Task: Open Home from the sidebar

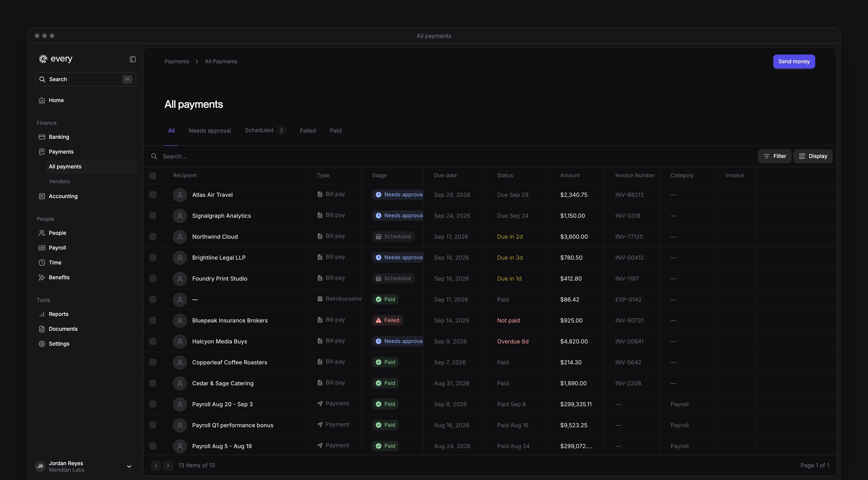Action: [85, 100]
